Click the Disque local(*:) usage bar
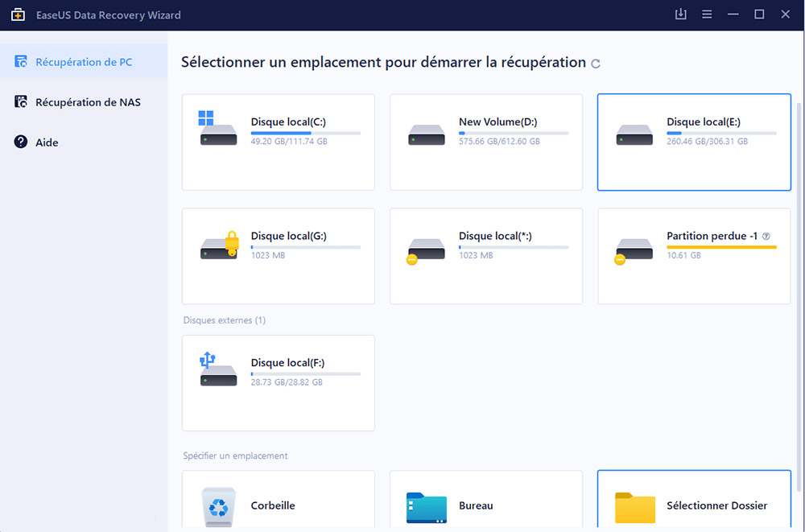This screenshot has width=805, height=532. [514, 247]
